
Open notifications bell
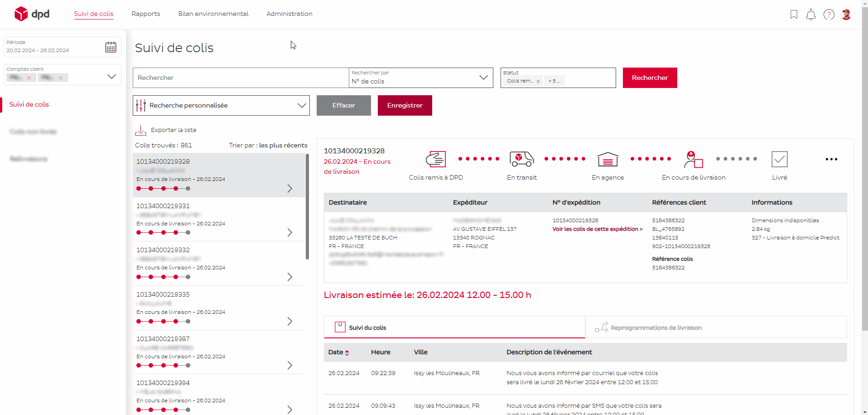pyautogui.click(x=810, y=15)
